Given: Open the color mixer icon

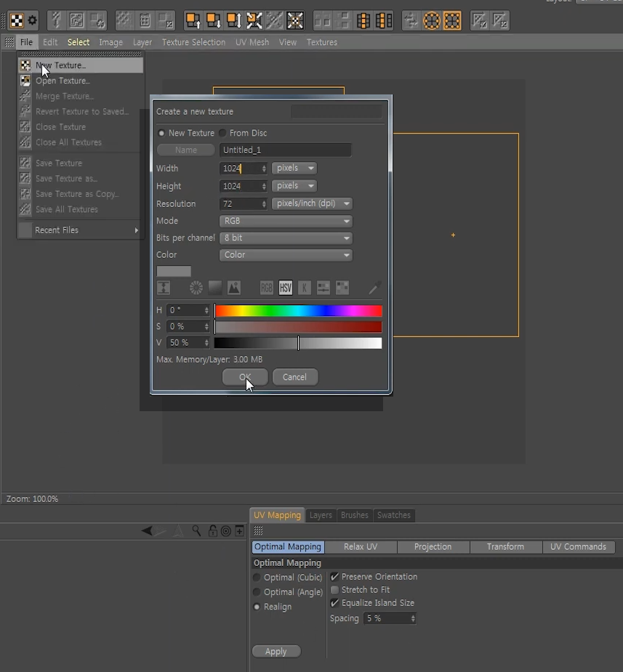Looking at the screenshot, I should point(323,288).
